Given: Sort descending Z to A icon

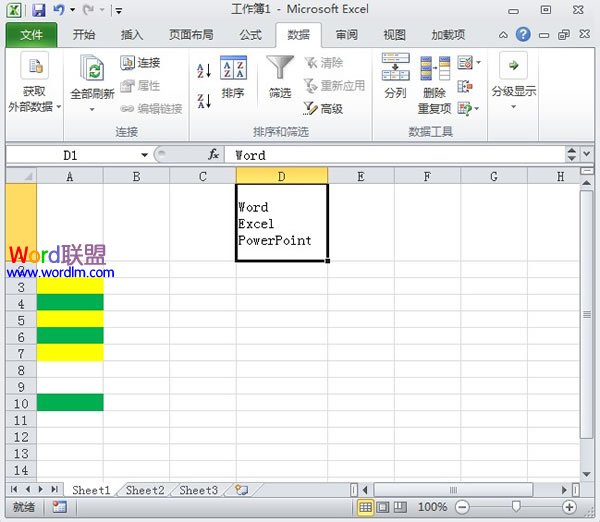Looking at the screenshot, I should coord(204,101).
